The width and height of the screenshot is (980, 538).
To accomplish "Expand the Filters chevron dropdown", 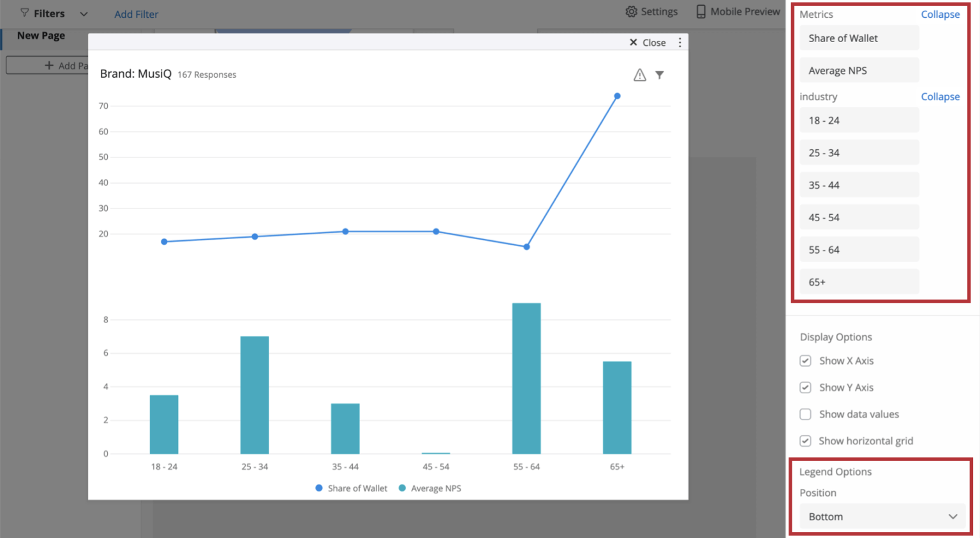I will coord(83,13).
